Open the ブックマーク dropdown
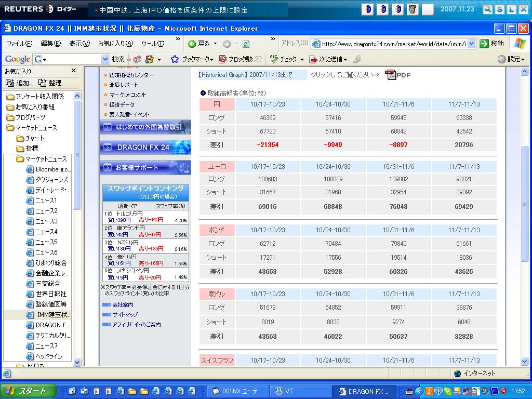Screen dimensions: 532x399 (x=197, y=59)
